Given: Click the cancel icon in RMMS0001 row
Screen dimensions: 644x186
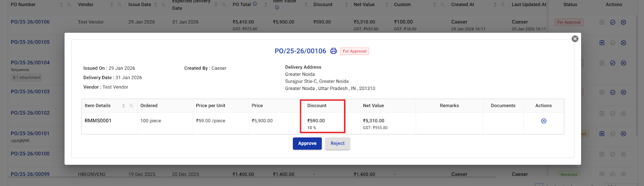Looking at the screenshot, I should [x=543, y=121].
